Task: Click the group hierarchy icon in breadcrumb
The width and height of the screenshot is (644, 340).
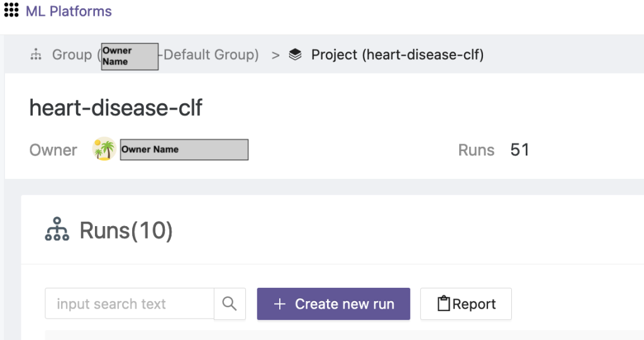Action: [36, 55]
